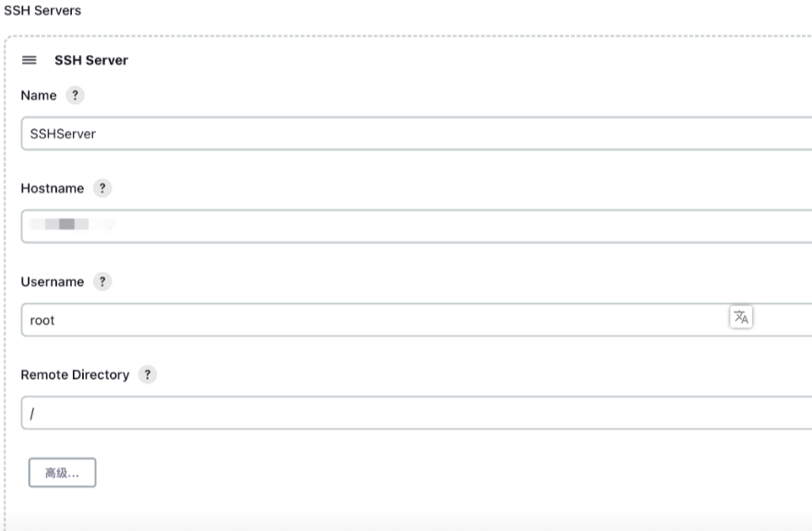812x531 pixels.
Task: Expand advanced settings with 高级... button
Action: coord(62,473)
